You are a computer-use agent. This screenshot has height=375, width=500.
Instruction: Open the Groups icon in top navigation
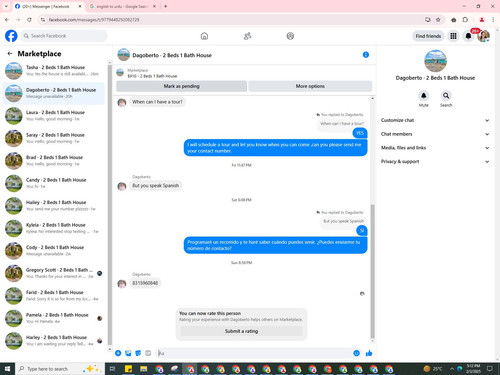coord(290,36)
